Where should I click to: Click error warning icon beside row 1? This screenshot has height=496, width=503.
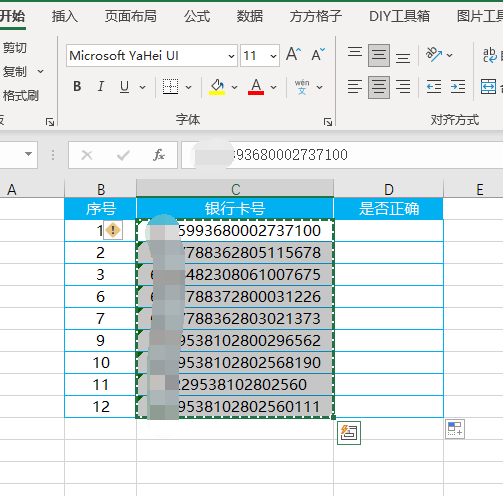point(113,230)
